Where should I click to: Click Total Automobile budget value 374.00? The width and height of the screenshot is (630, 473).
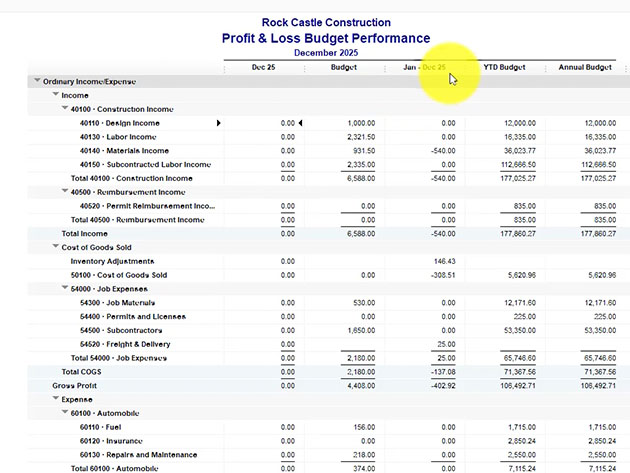364,469
